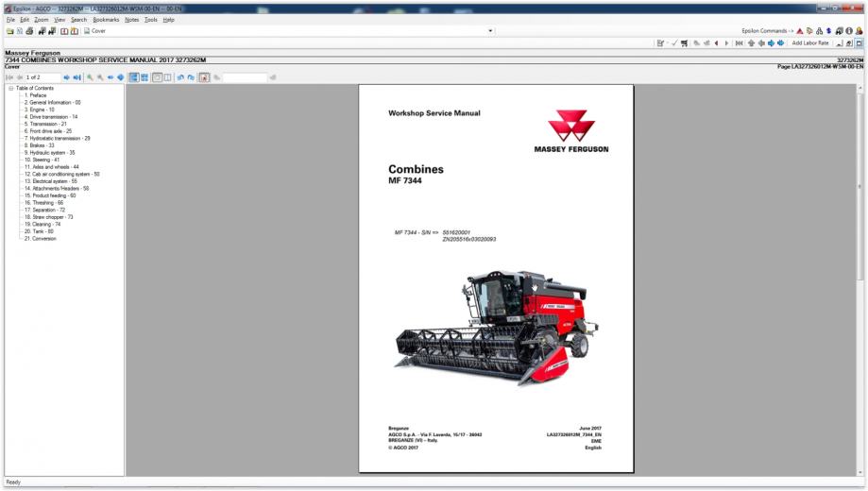868x491 pixels.
Task: Select '12. Cab air conditioning system - 50'
Action: (62, 175)
